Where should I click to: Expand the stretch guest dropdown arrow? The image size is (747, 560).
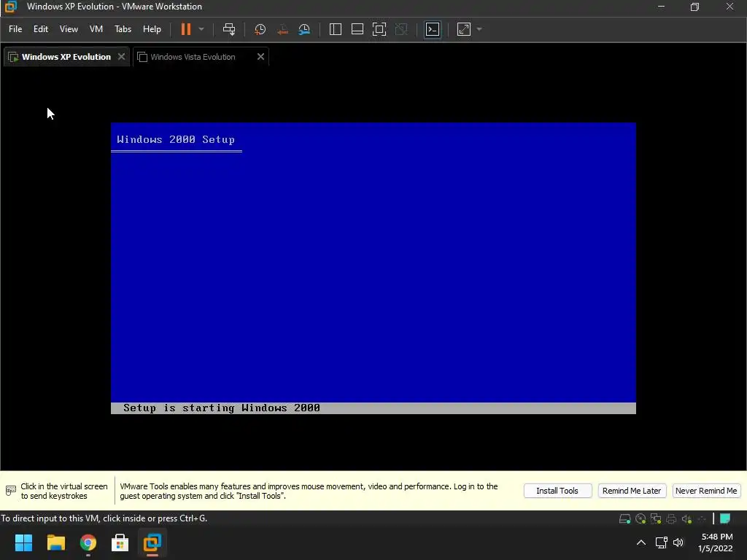tap(479, 29)
